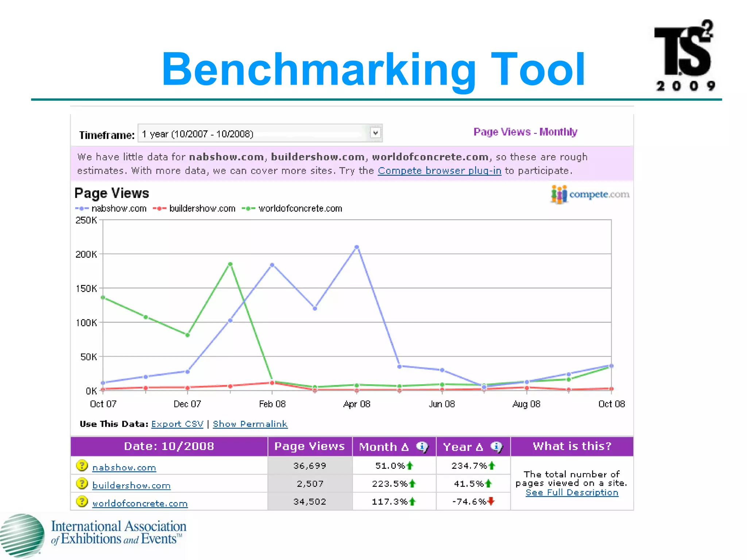The height and width of the screenshot is (560, 747).
Task: Click the compete.com logo
Action: [590, 194]
